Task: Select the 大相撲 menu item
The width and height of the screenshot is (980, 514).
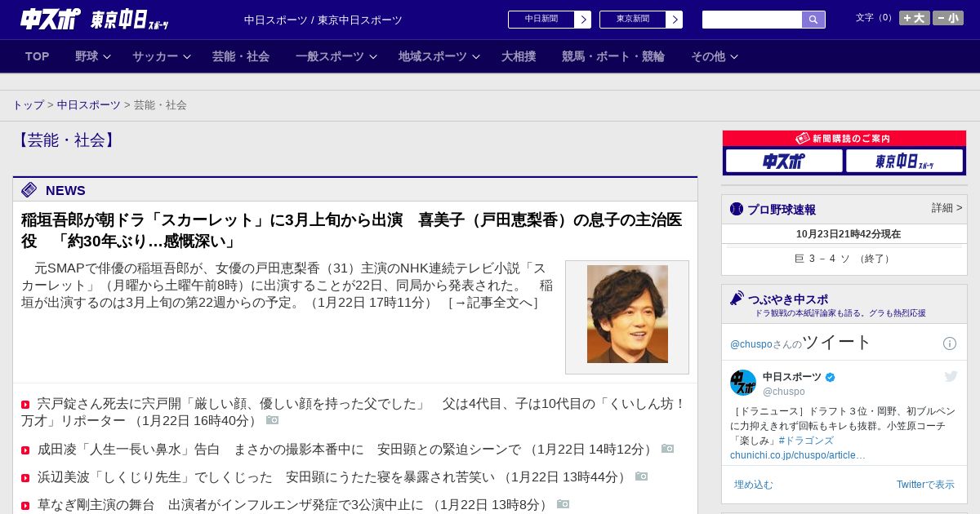Action: [x=519, y=56]
